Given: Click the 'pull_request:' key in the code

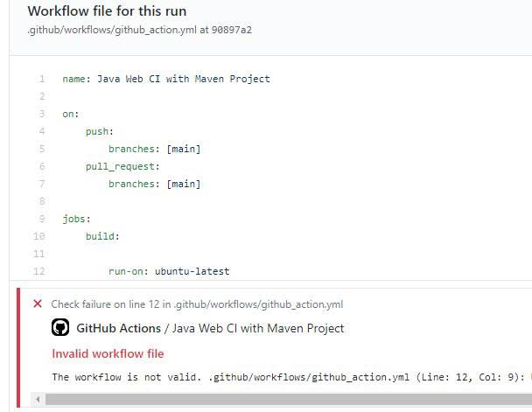Looking at the screenshot, I should click(122, 166).
